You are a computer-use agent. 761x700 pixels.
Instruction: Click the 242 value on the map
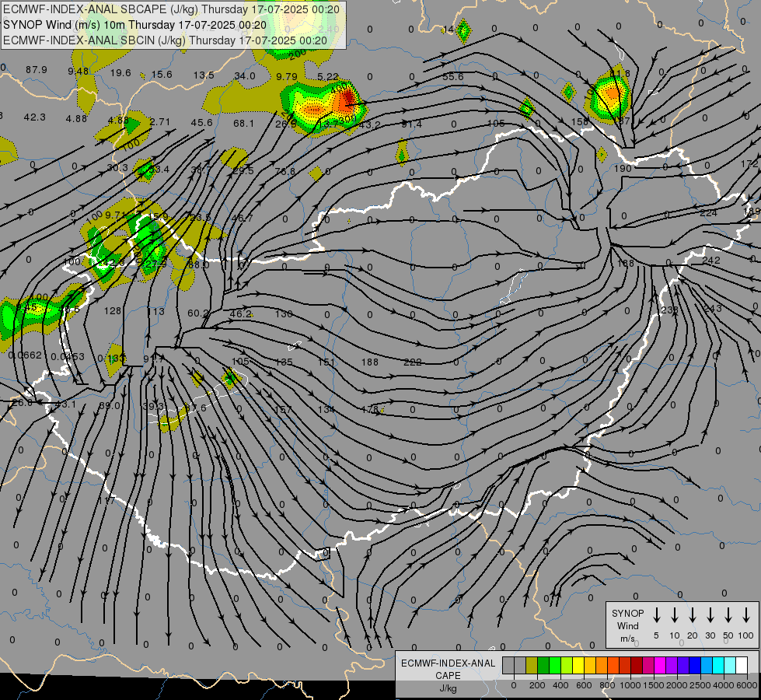click(711, 261)
